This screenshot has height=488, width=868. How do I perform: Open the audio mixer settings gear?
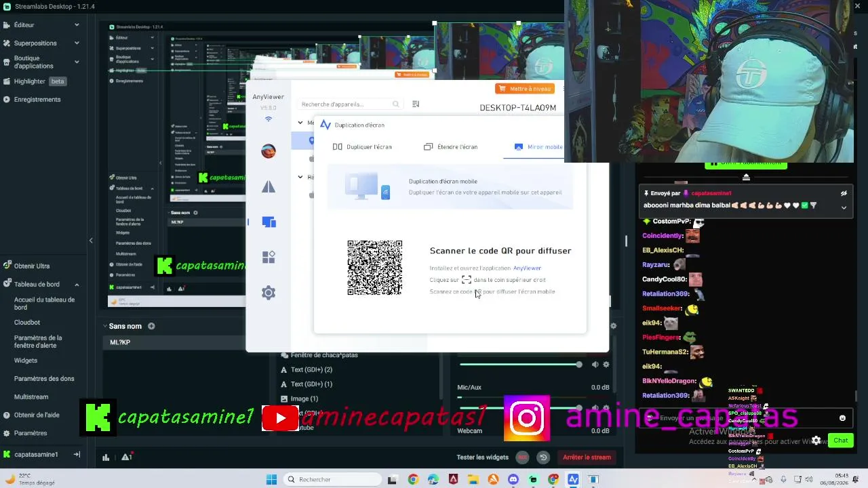tap(613, 326)
